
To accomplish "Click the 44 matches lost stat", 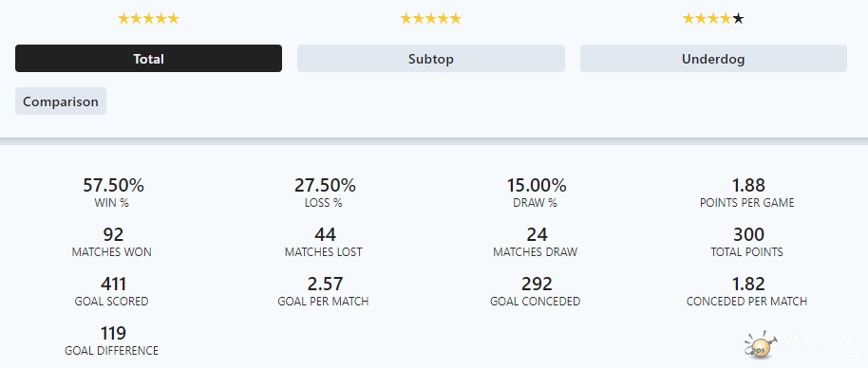I will pos(325,235).
